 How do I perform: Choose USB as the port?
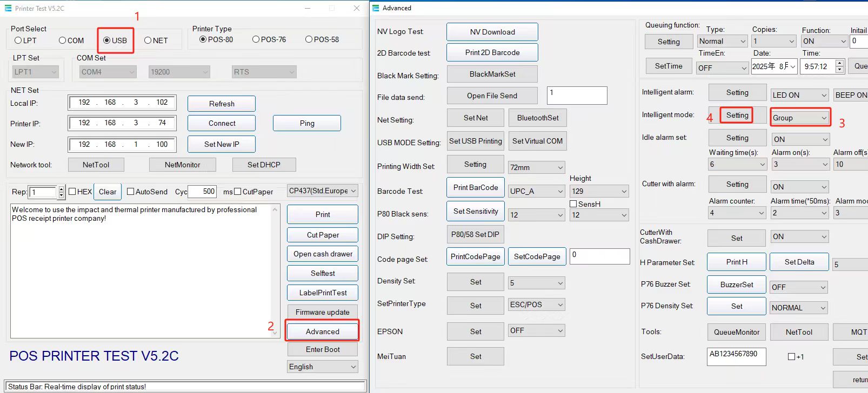tap(107, 40)
